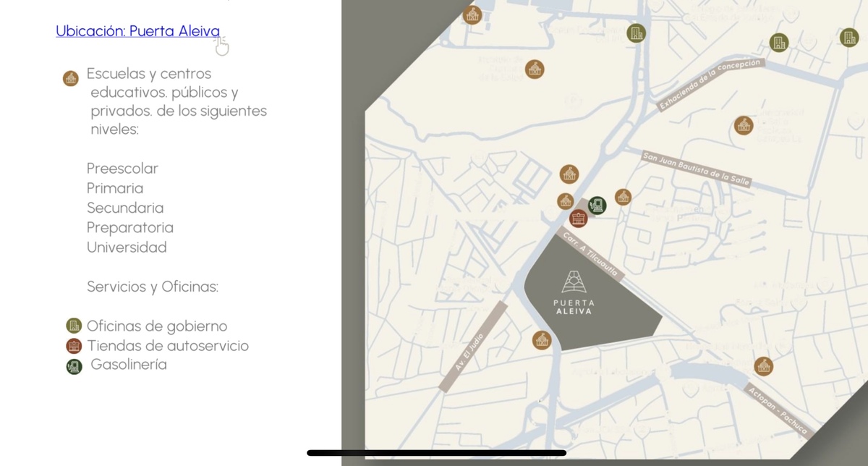Select the red self-service store map marker
The height and width of the screenshot is (466, 868).
click(x=579, y=219)
